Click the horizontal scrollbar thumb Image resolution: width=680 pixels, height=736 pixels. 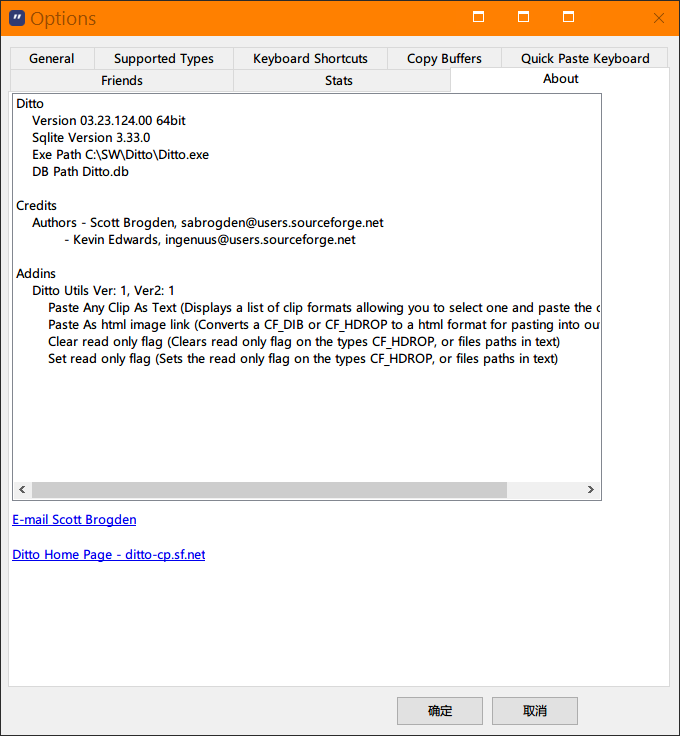pyautogui.click(x=269, y=490)
